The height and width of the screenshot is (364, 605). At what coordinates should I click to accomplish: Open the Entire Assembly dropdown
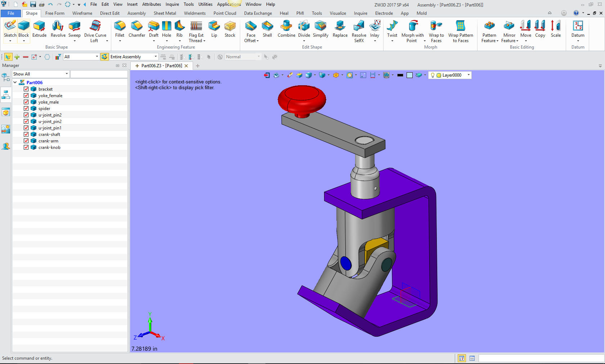point(156,56)
